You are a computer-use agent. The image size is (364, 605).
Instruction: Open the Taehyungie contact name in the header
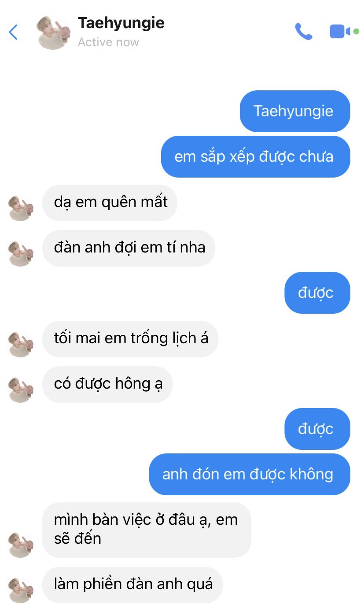coord(121,23)
